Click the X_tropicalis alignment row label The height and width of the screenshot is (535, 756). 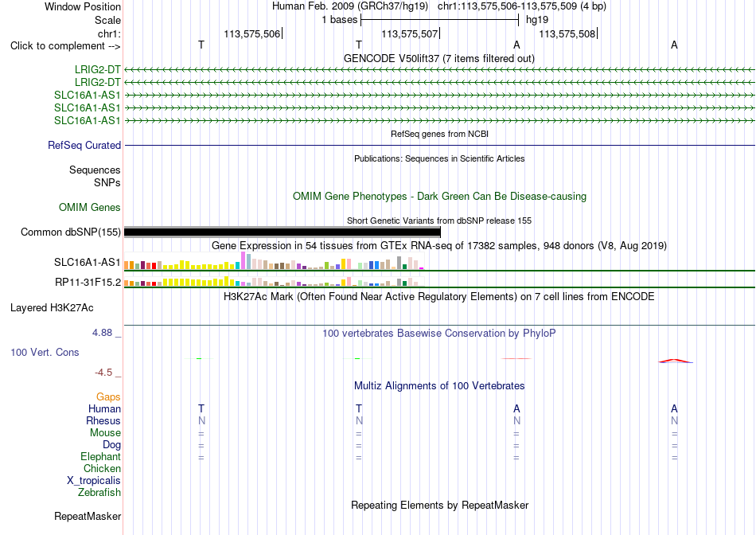pyautogui.click(x=94, y=481)
